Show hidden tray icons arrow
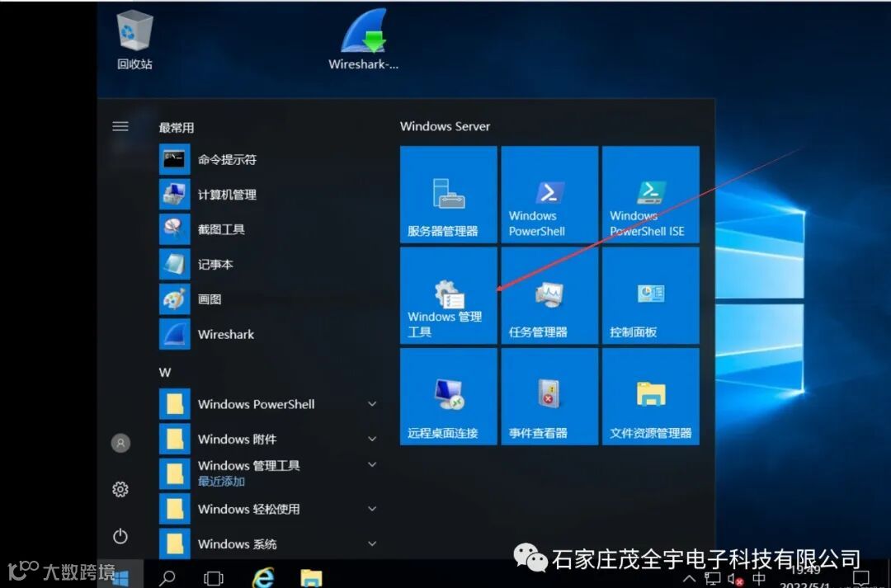The image size is (891, 588). 689,579
